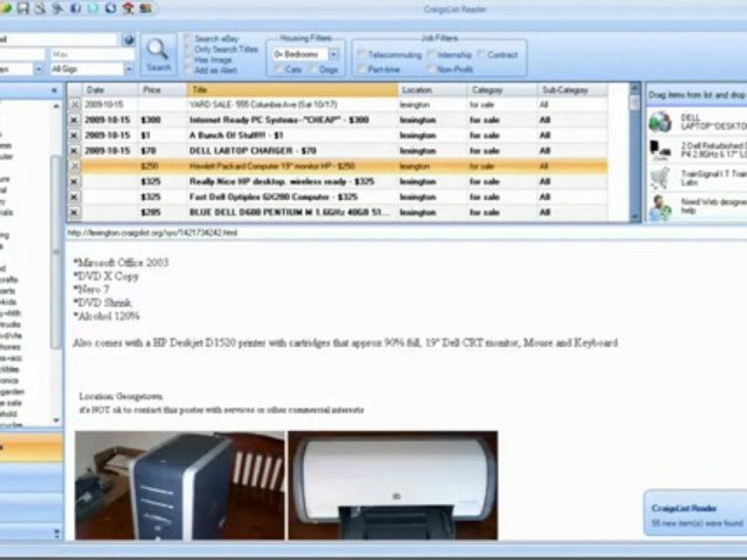Click the blue globe icon beside the search box
This screenshot has width=747, height=560.
click(128, 40)
